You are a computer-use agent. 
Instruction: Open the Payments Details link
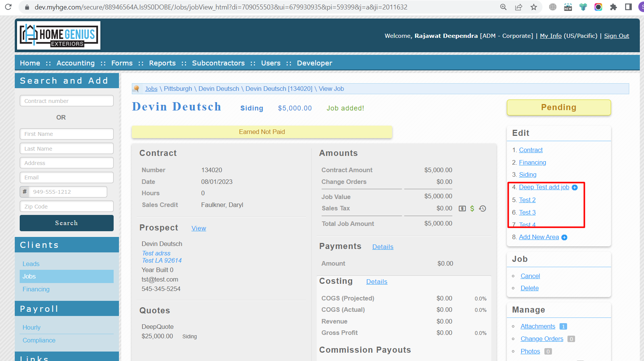(x=383, y=247)
